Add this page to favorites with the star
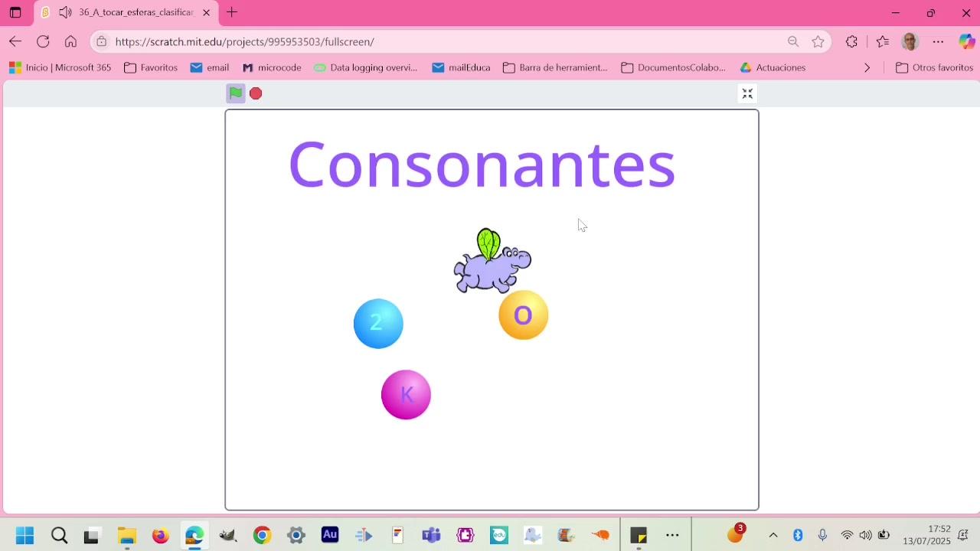 click(x=818, y=41)
